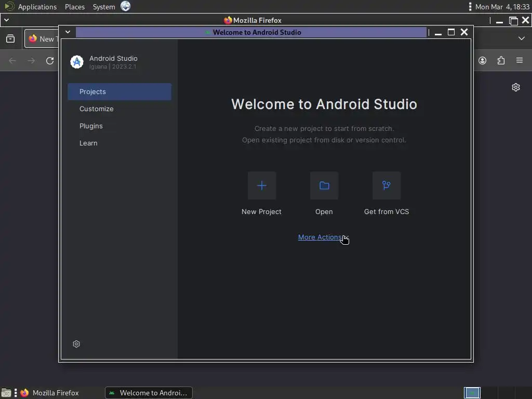Click the Get from VCS branch icon
532x399 pixels.
point(387,185)
